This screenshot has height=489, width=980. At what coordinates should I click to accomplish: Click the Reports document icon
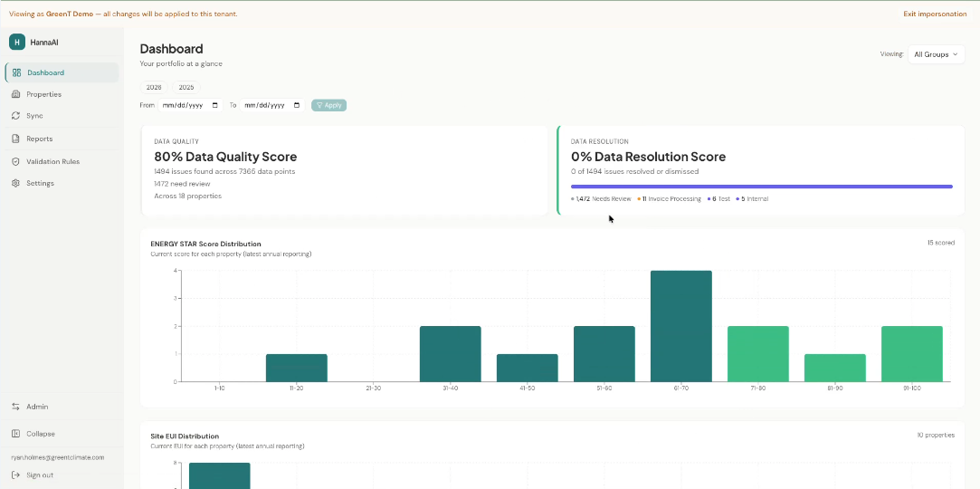[x=16, y=139]
